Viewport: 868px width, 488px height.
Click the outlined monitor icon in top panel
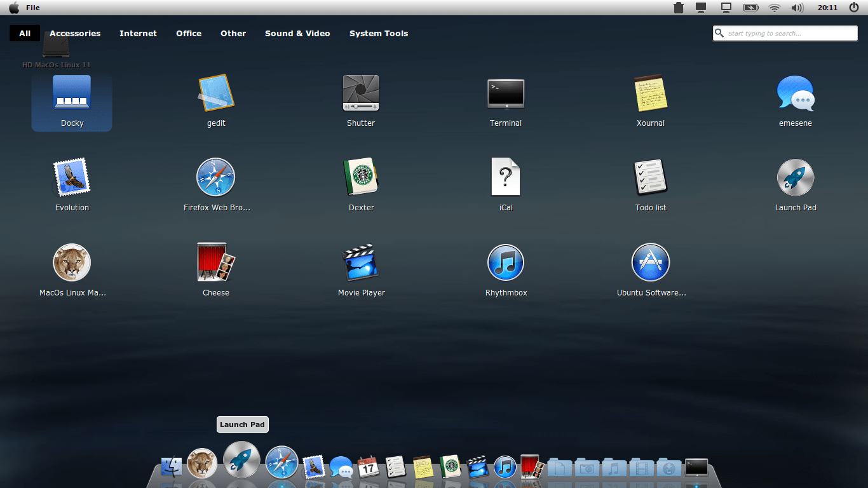[726, 8]
